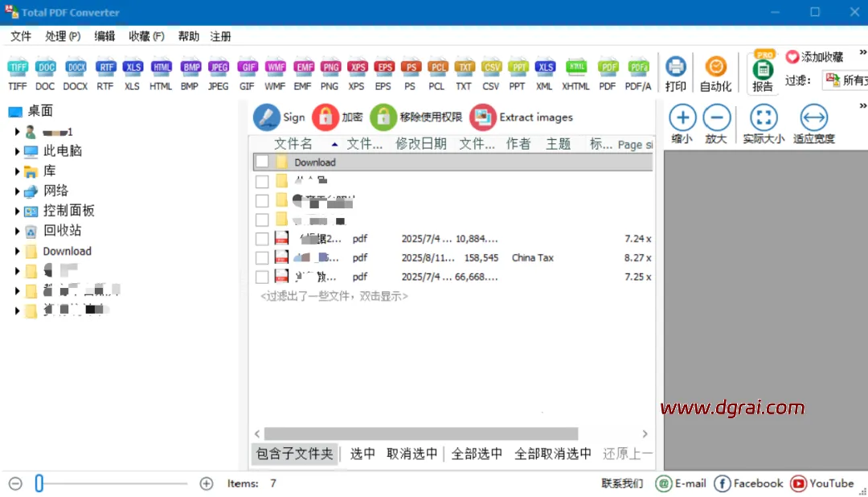The image size is (868, 497).
Task: Pick XHTML output format
Action: 575,74
